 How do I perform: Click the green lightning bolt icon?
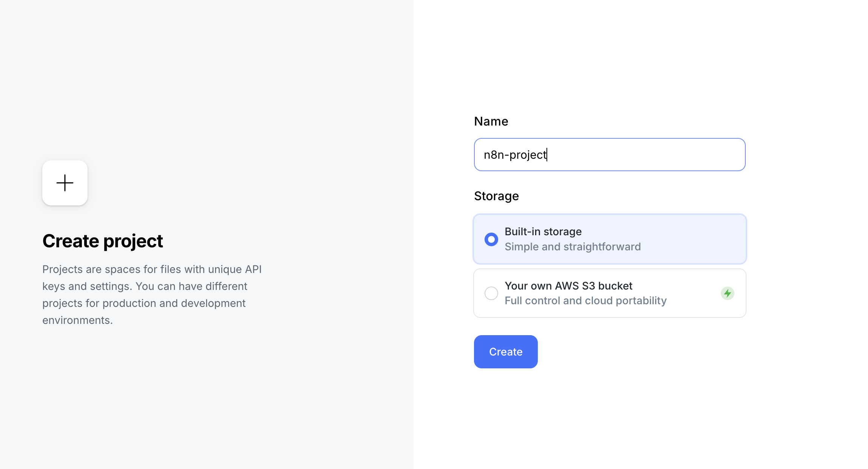pyautogui.click(x=728, y=293)
